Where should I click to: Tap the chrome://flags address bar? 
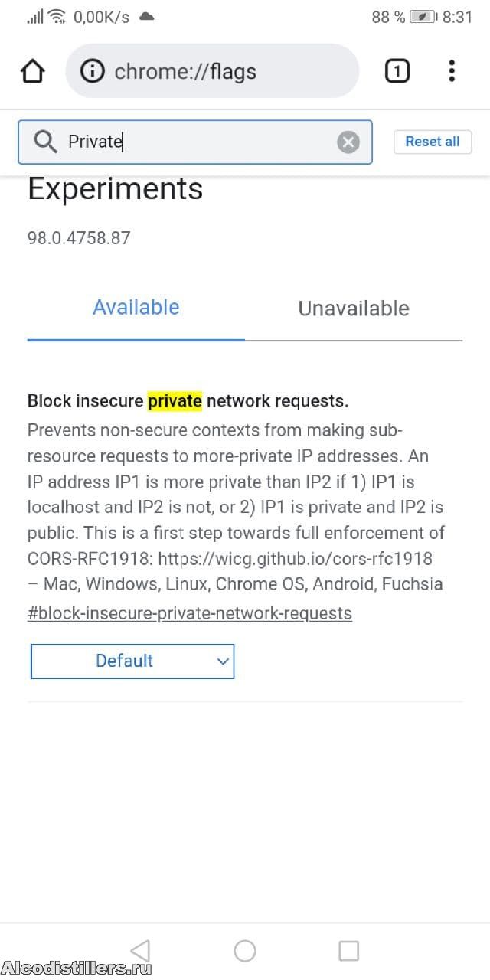222,71
